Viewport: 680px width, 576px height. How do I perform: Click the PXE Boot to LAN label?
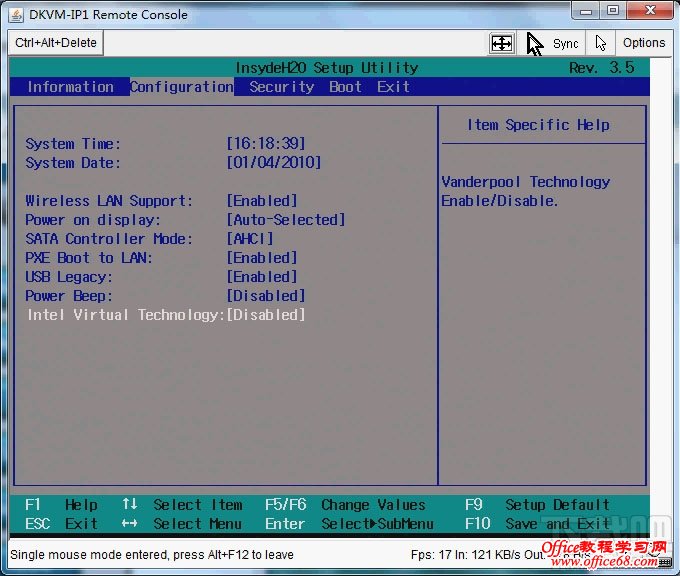point(89,258)
